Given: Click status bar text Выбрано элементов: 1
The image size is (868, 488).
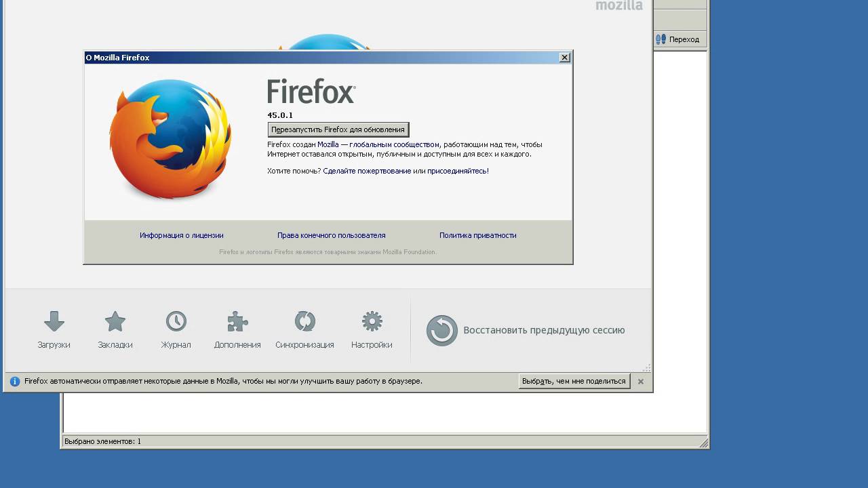Looking at the screenshot, I should [102, 441].
